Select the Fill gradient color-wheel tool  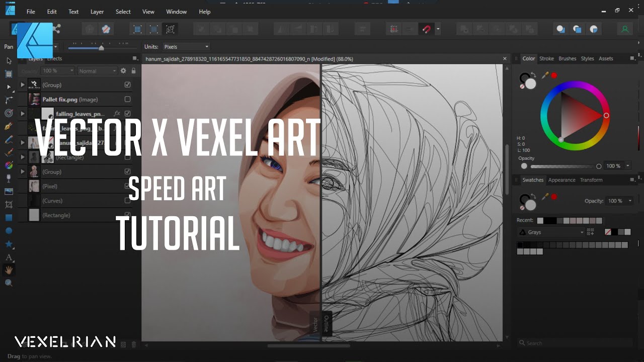coord(9,165)
